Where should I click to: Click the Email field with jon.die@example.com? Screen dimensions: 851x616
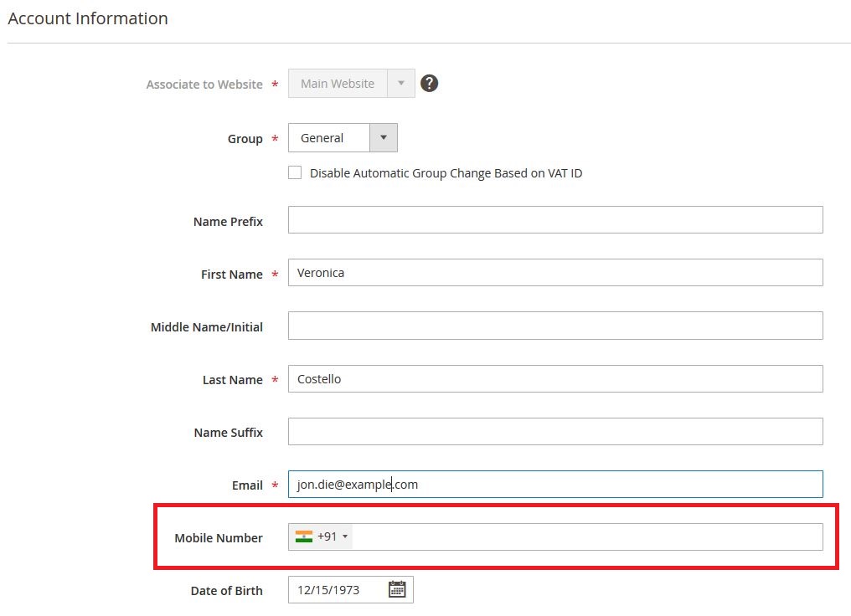tap(554, 485)
